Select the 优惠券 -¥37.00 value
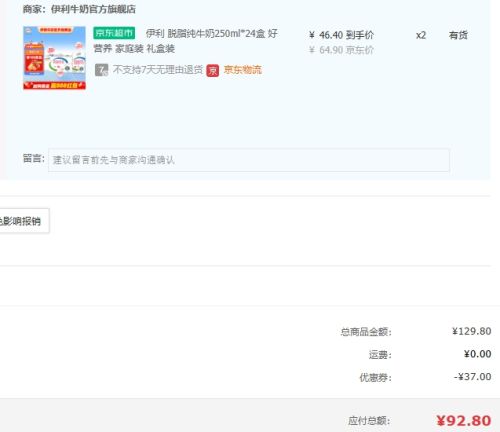Screen dimensions: 500x432 coord(472,377)
